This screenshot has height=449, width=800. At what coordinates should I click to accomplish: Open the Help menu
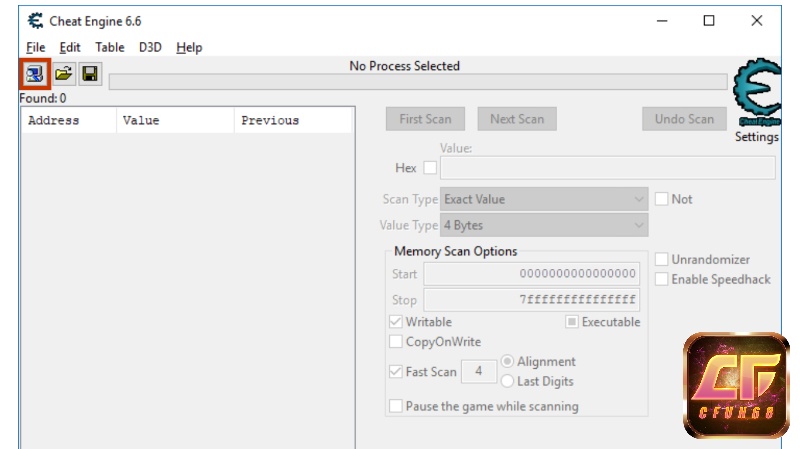click(189, 47)
